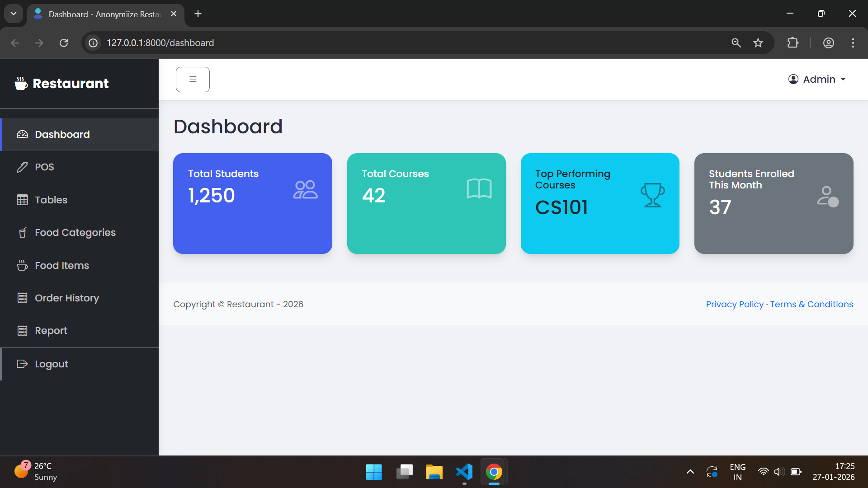This screenshot has height=488, width=868.
Task: Open the browser Extensions puzzle icon
Action: [x=793, y=43]
